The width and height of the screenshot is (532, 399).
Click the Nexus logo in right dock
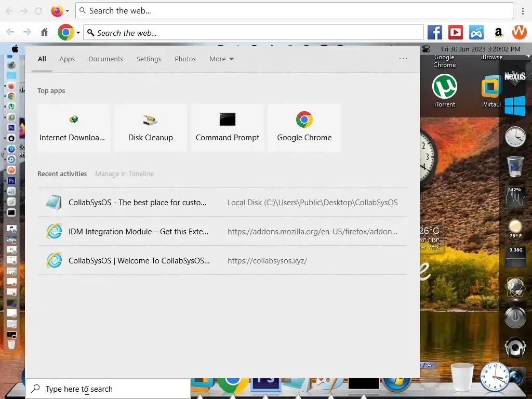pyautogui.click(x=515, y=76)
